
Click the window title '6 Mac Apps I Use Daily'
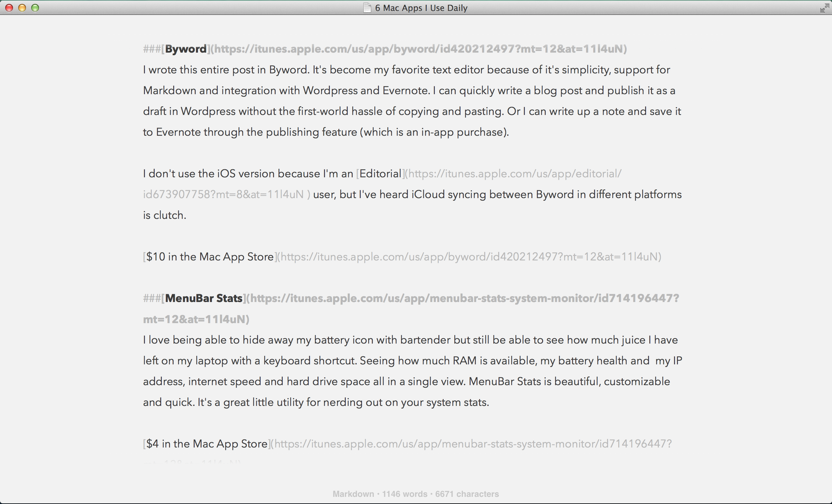[x=421, y=8]
